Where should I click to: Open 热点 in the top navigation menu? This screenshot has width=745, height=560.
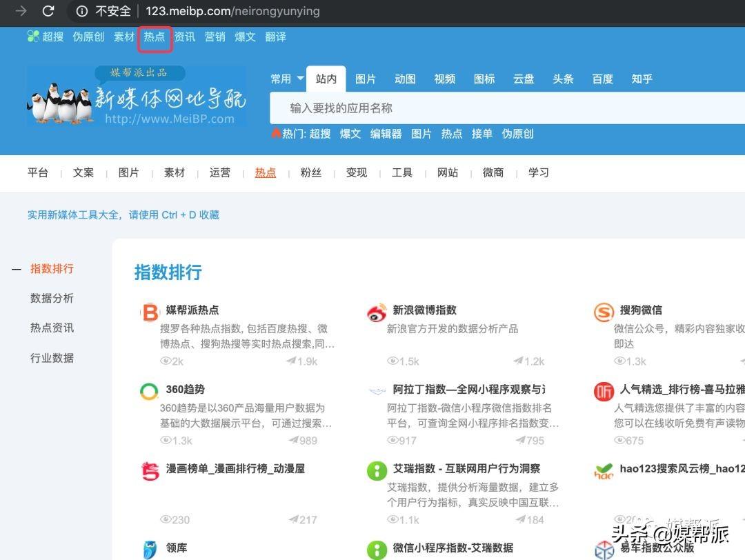[155, 37]
